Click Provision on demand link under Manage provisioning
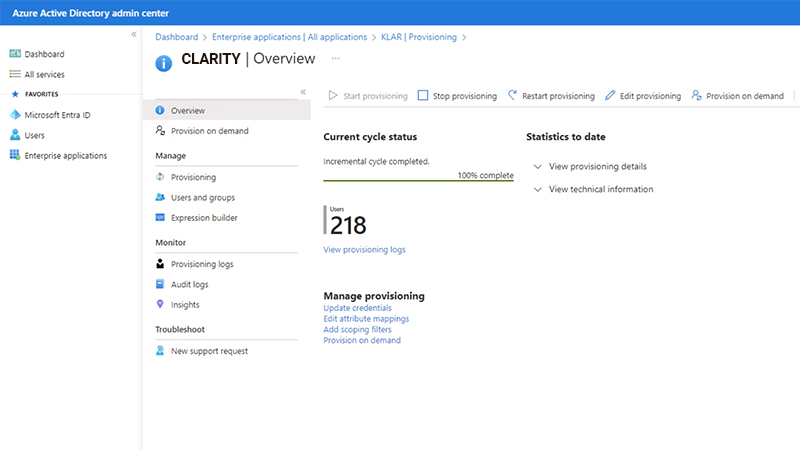The width and height of the screenshot is (800, 450). tap(362, 340)
